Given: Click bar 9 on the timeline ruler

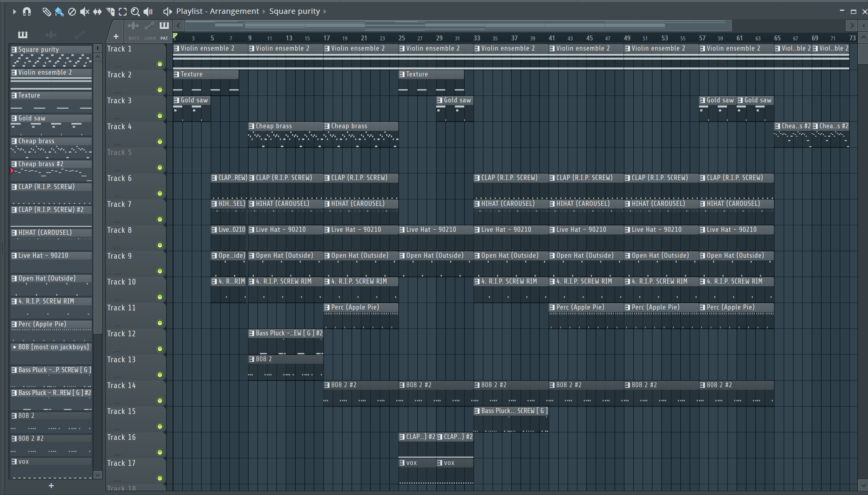Looking at the screenshot, I should (x=250, y=38).
